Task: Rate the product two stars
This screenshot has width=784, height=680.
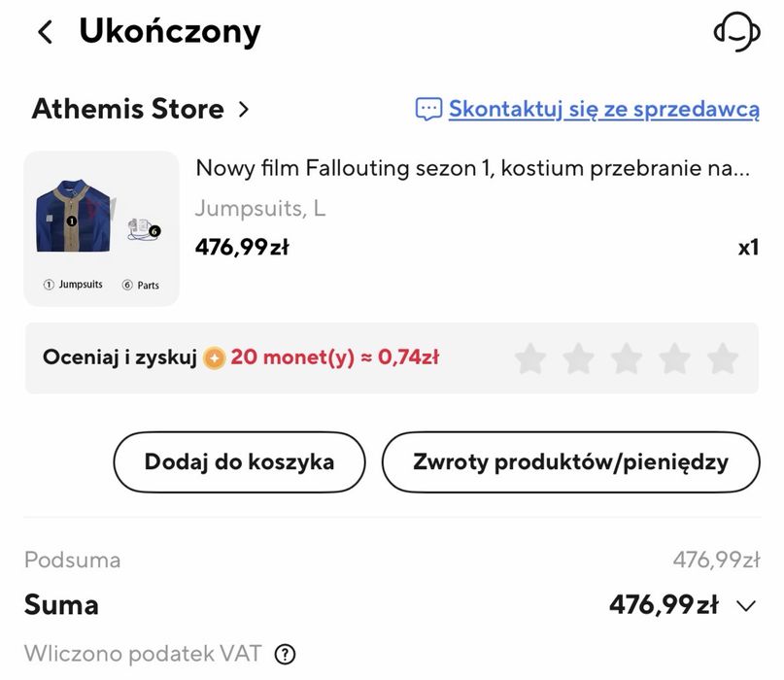Action: point(578,358)
